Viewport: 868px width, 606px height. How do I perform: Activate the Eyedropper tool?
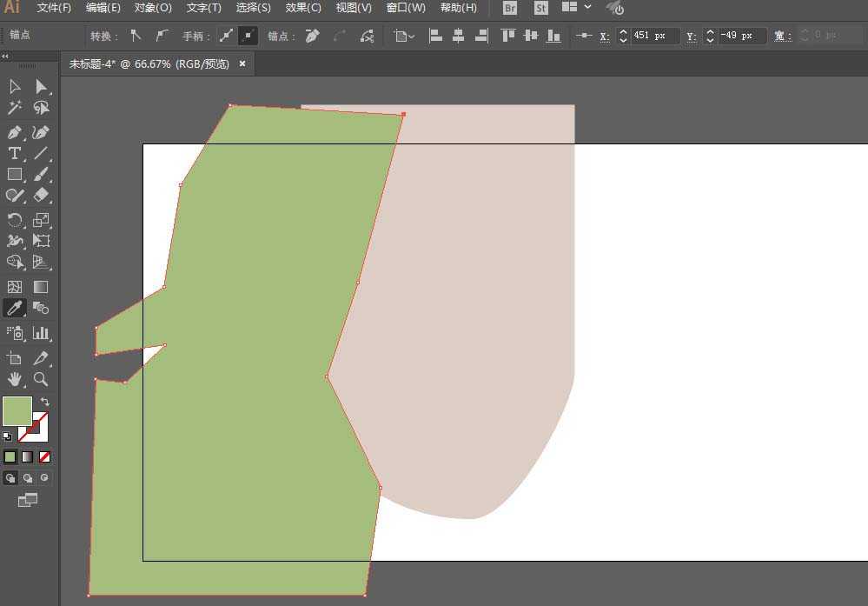tap(15, 308)
